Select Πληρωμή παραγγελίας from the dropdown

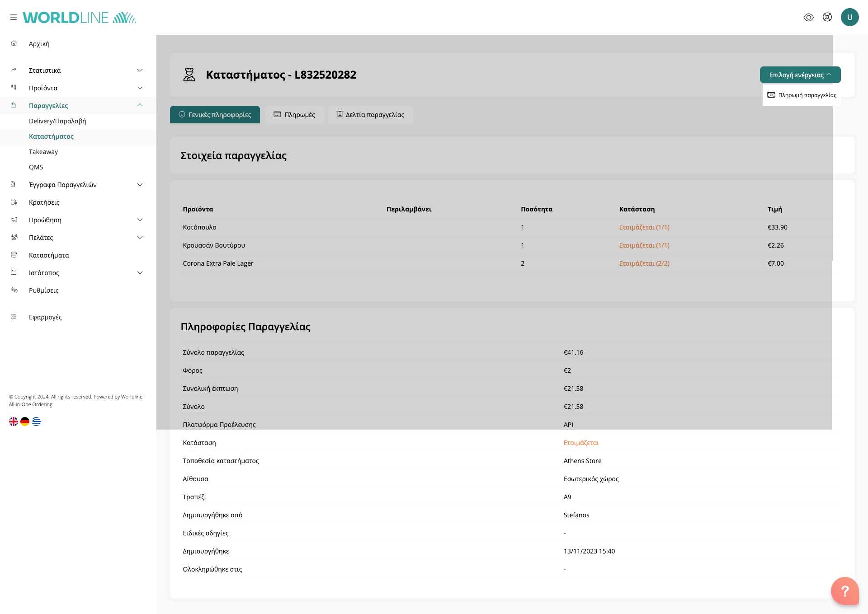(x=802, y=95)
